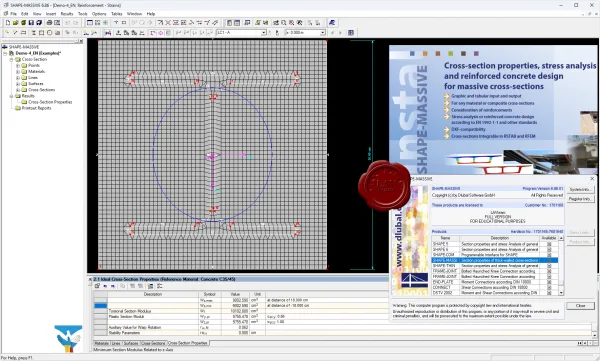The image size is (600, 361).
Task: Print the document with printer icon
Action: (49, 23)
